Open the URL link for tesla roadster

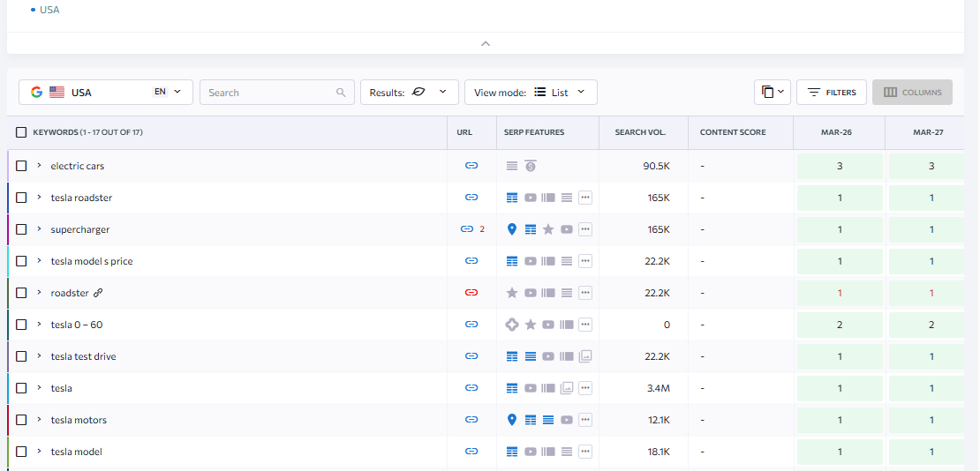click(x=471, y=198)
